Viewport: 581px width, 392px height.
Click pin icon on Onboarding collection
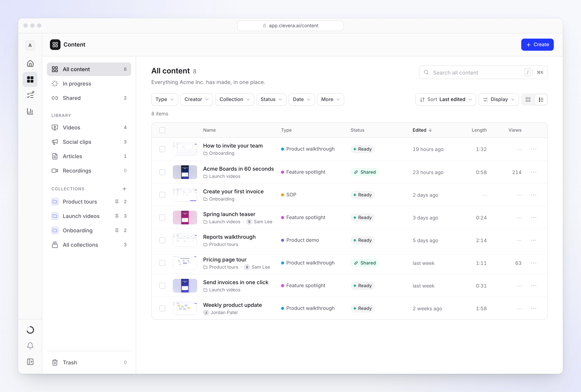point(117,230)
